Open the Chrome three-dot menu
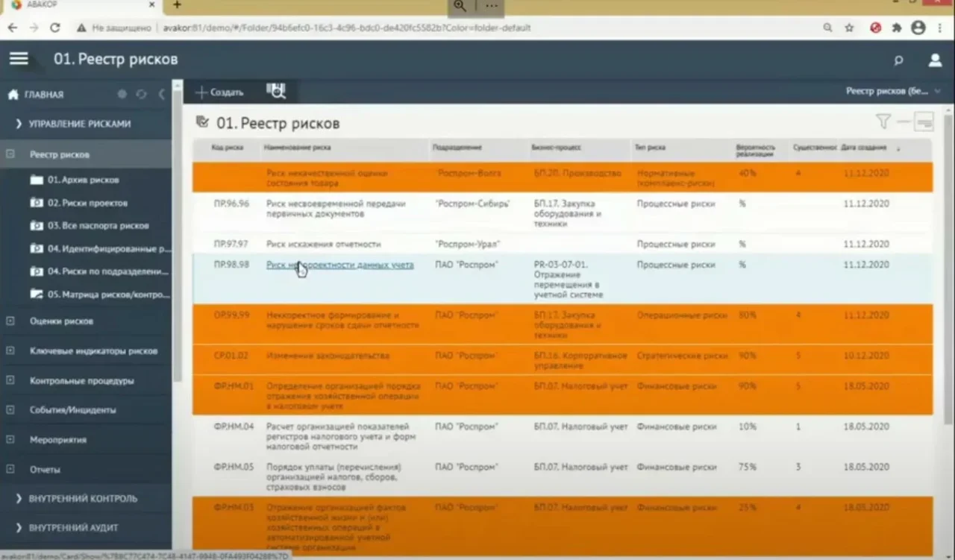 (x=941, y=28)
